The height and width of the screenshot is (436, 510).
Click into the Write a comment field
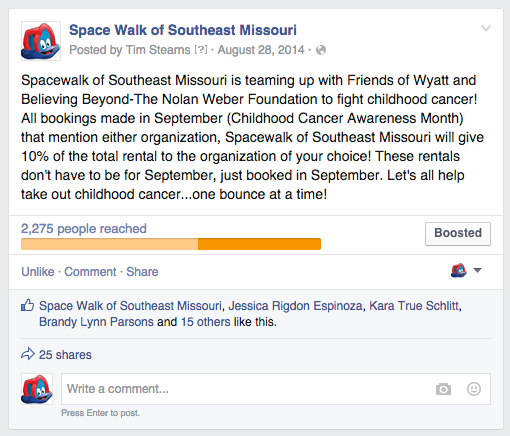[x=276, y=389]
